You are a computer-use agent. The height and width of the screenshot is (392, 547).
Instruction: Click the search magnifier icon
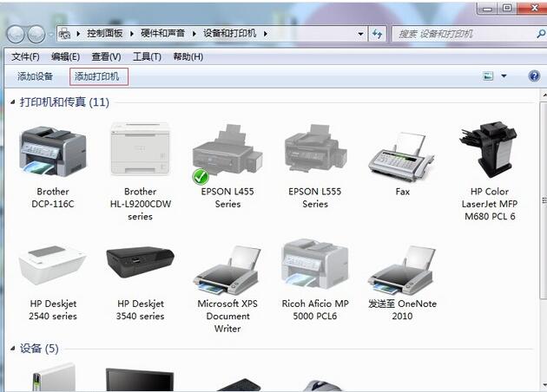pos(541,34)
